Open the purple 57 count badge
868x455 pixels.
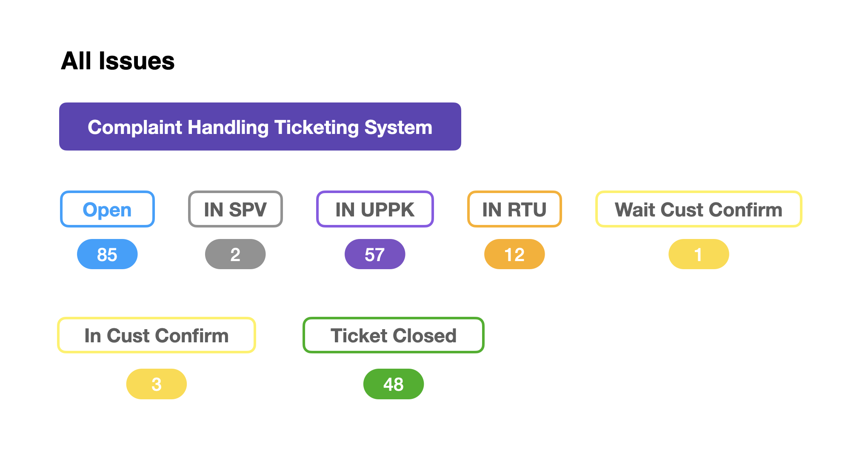(x=375, y=254)
